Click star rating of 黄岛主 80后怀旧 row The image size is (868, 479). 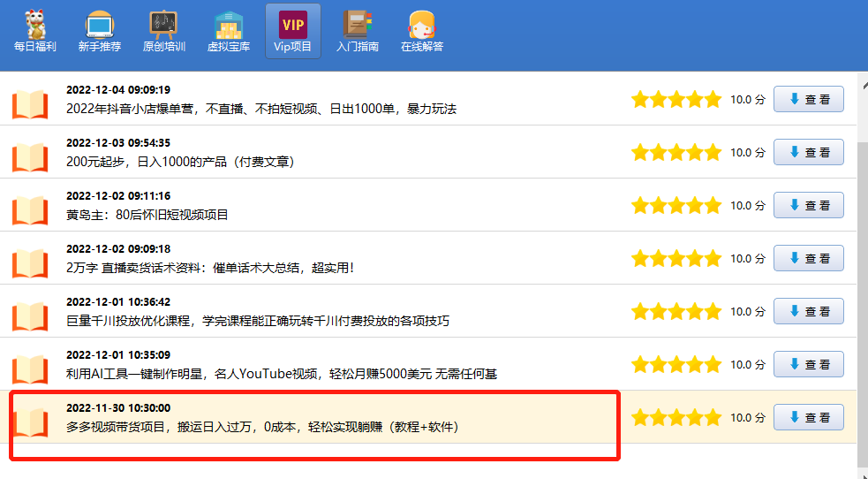point(676,205)
